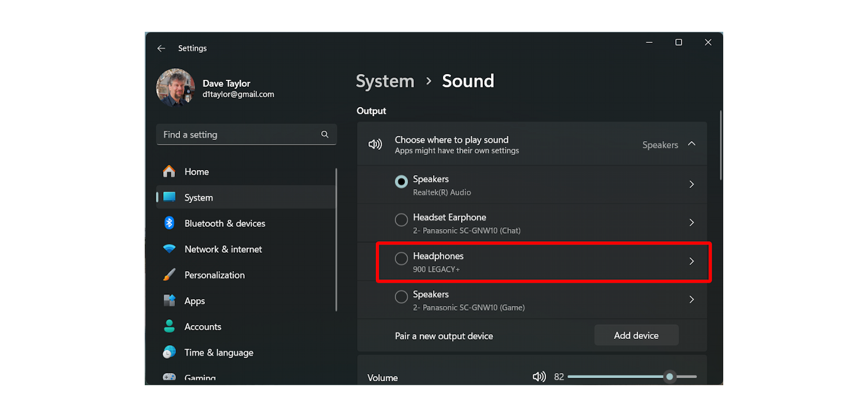868x417 pixels.
Task: Click inside the Find a setting search box
Action: (x=246, y=134)
